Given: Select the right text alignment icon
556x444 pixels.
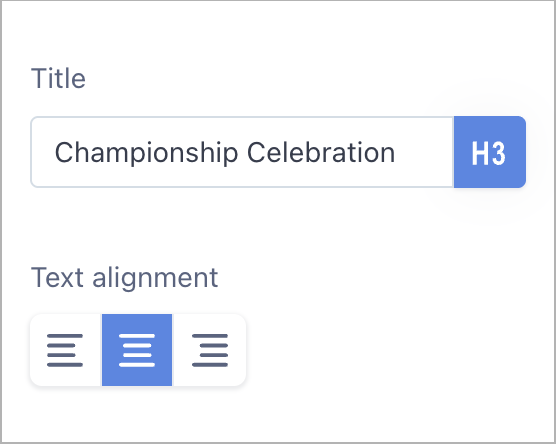Looking at the screenshot, I should tap(210, 350).
